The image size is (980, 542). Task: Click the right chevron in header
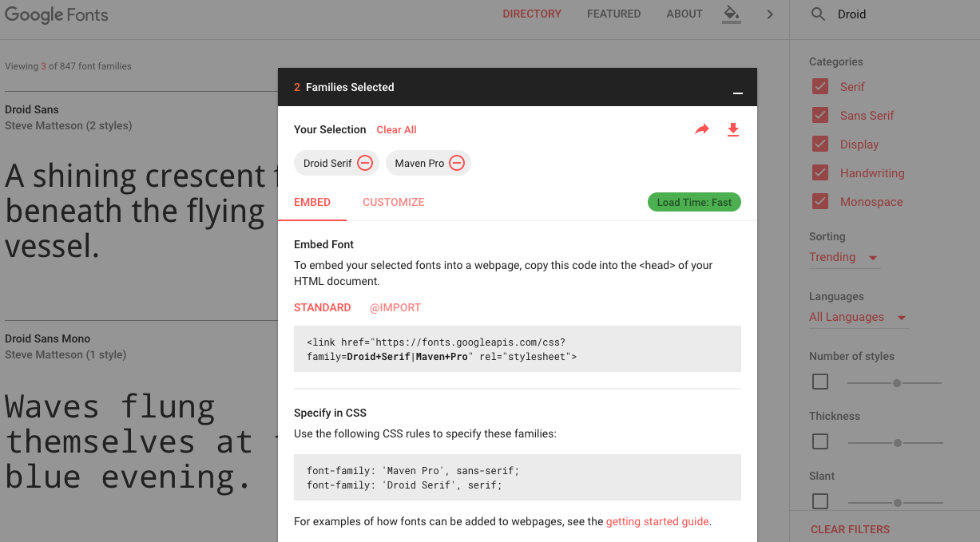coord(770,14)
